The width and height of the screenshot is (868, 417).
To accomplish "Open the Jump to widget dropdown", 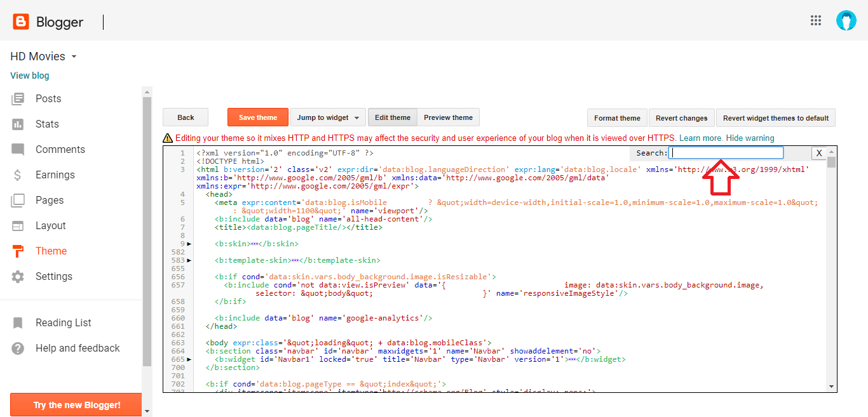I will click(328, 117).
